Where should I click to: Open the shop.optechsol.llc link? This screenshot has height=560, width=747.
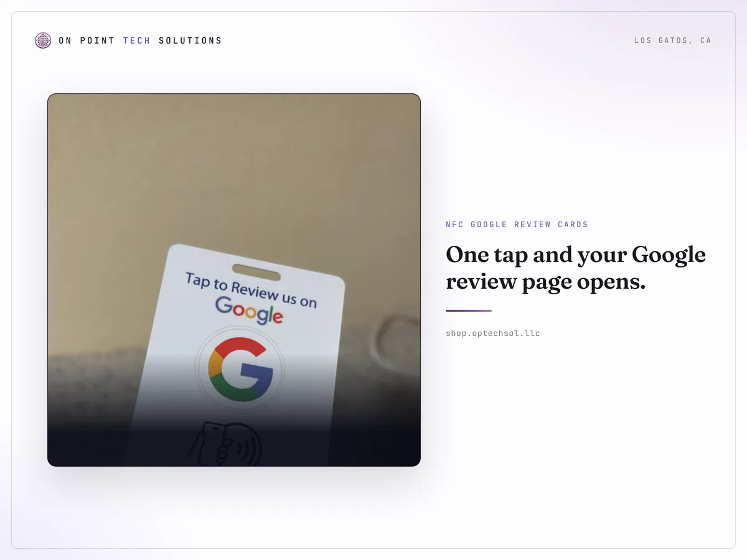point(493,334)
